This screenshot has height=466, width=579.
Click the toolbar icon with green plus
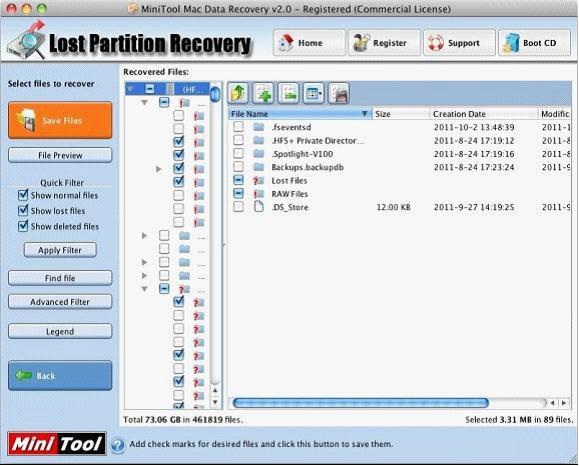point(263,93)
